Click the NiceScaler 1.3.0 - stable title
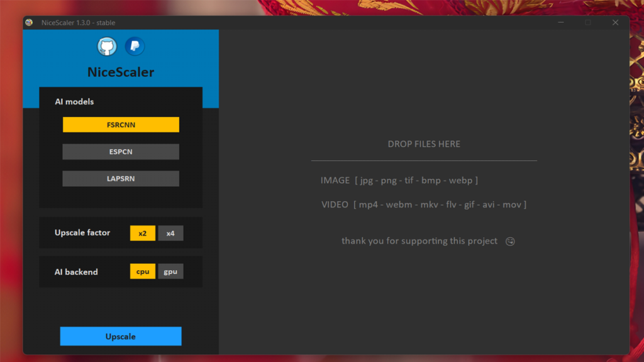The image size is (644, 362). [78, 23]
